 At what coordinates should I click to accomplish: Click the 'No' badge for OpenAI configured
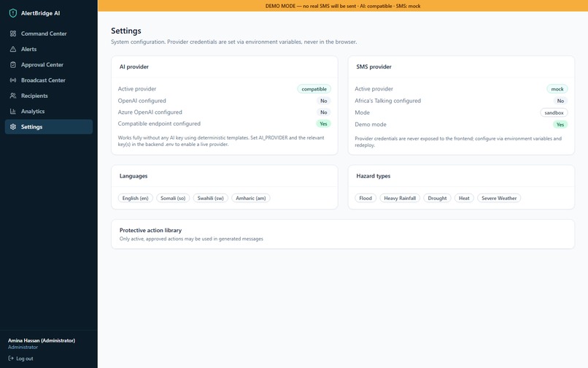(324, 101)
